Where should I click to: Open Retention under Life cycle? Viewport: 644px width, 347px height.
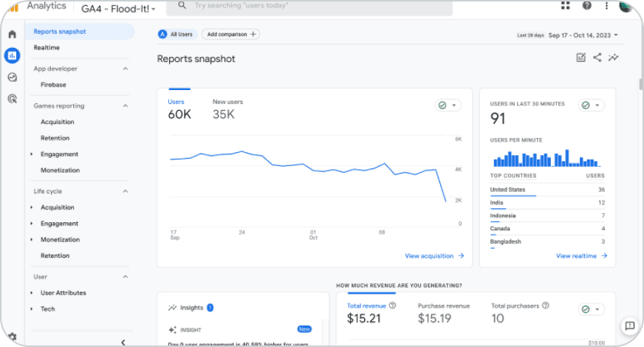[55, 255]
